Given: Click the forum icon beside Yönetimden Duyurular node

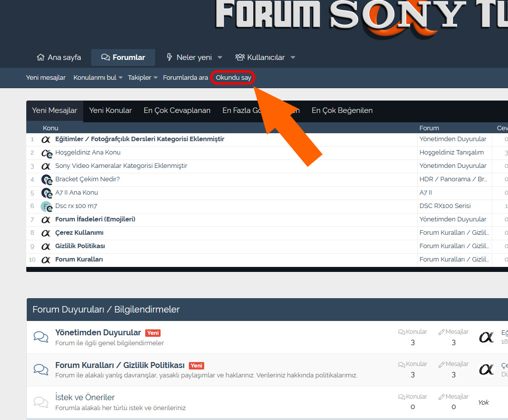Looking at the screenshot, I should (x=41, y=337).
